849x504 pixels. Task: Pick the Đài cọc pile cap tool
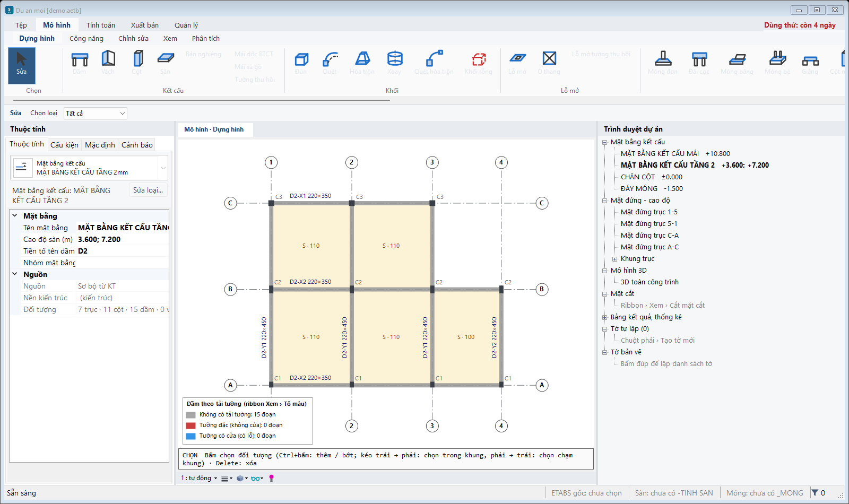click(699, 63)
